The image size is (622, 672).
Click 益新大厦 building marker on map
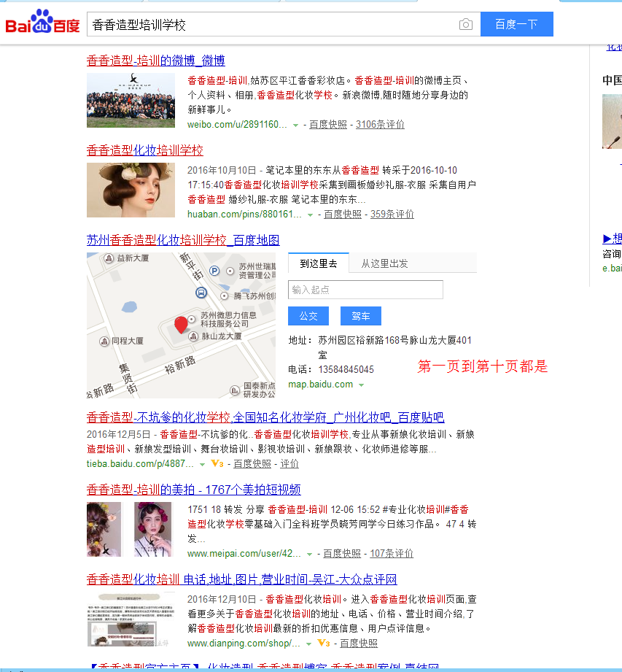pyautogui.click(x=109, y=258)
